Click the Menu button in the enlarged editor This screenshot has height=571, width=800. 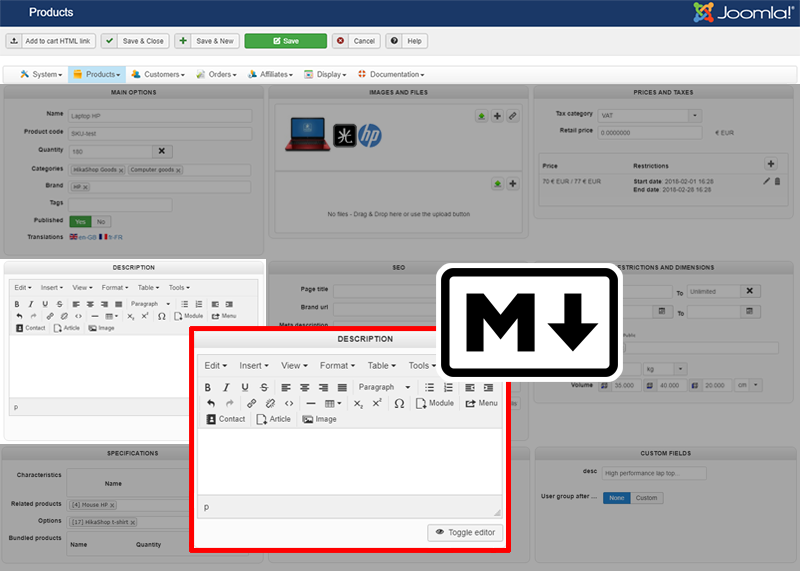481,403
